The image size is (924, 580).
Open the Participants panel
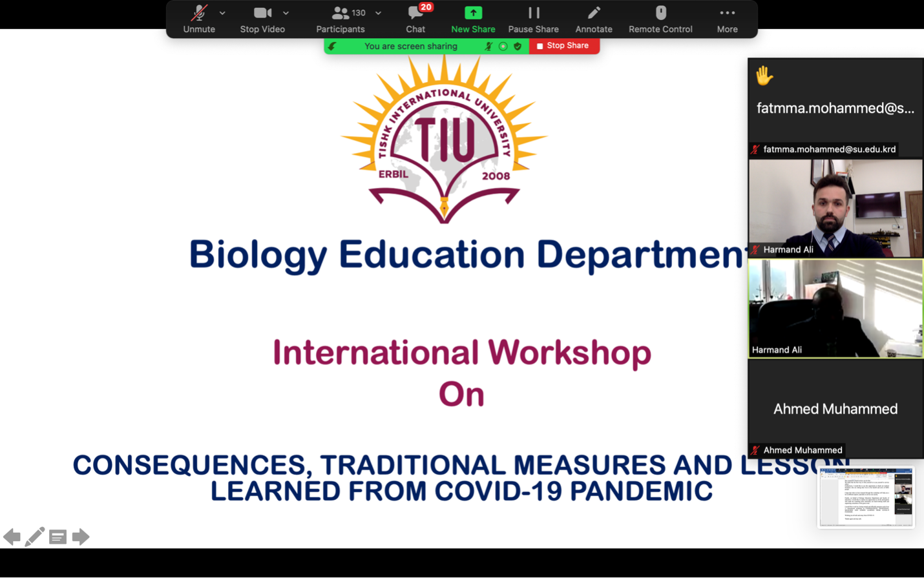pyautogui.click(x=340, y=19)
